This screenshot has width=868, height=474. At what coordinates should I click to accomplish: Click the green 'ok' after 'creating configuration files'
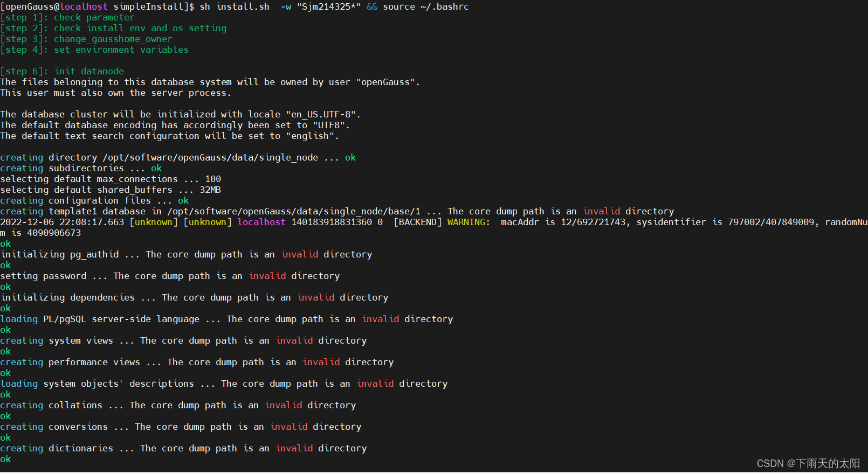coord(183,200)
